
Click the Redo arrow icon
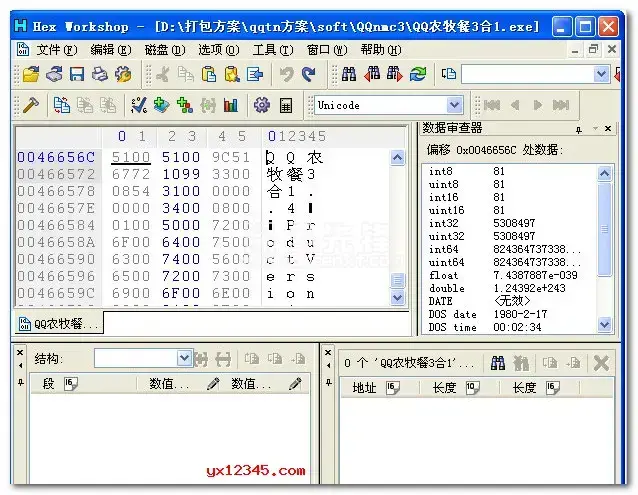click(309, 74)
